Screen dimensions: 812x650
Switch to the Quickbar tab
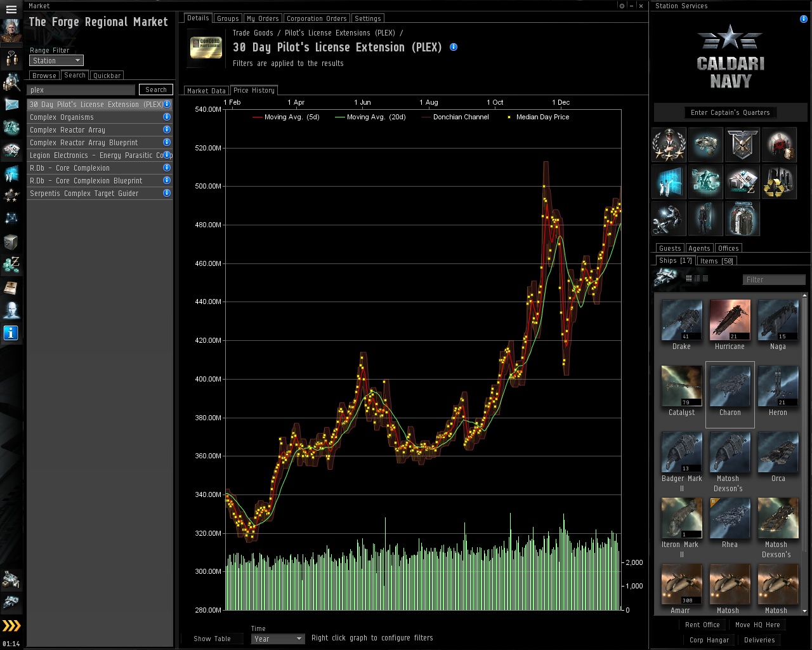[x=107, y=76]
